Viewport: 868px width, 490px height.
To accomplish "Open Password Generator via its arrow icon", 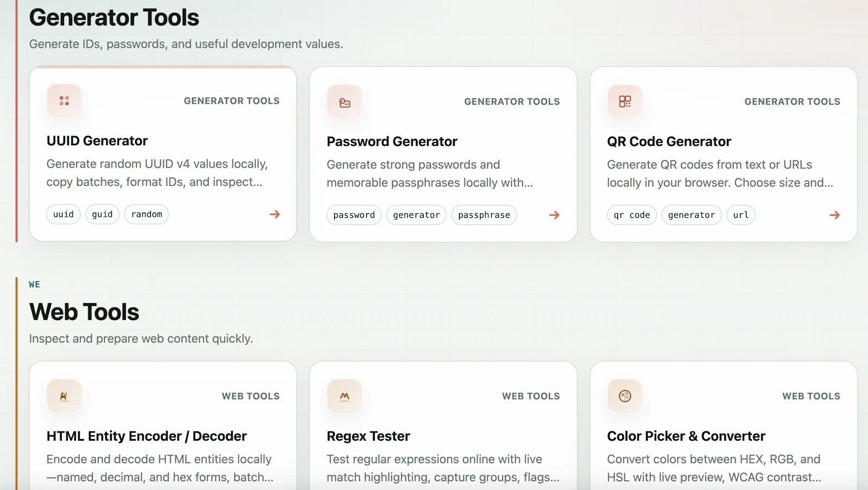I will [554, 215].
